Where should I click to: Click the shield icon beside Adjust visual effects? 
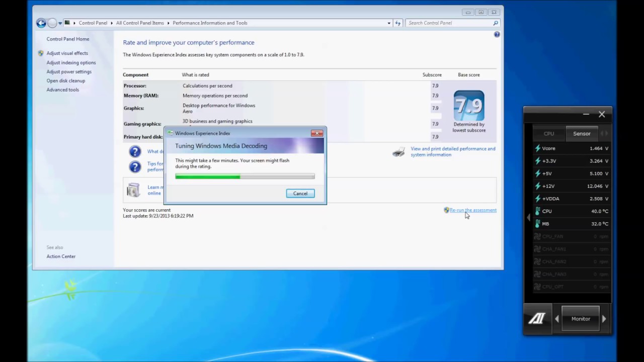point(41,53)
